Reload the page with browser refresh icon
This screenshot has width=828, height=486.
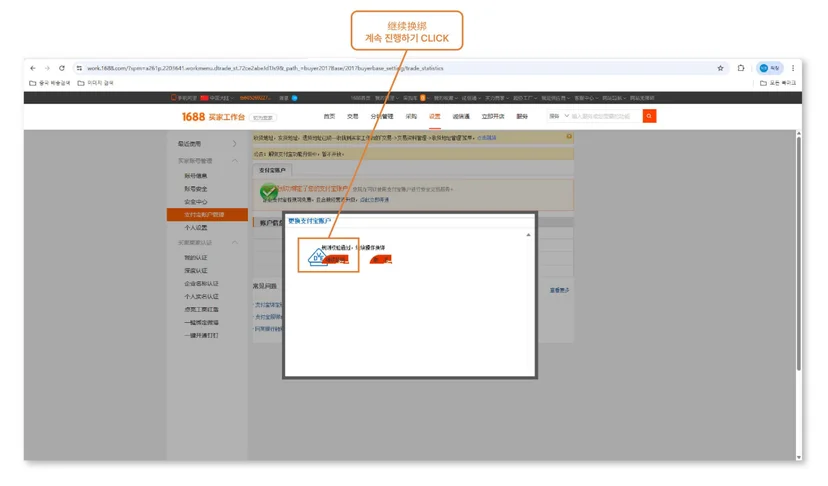pos(62,68)
